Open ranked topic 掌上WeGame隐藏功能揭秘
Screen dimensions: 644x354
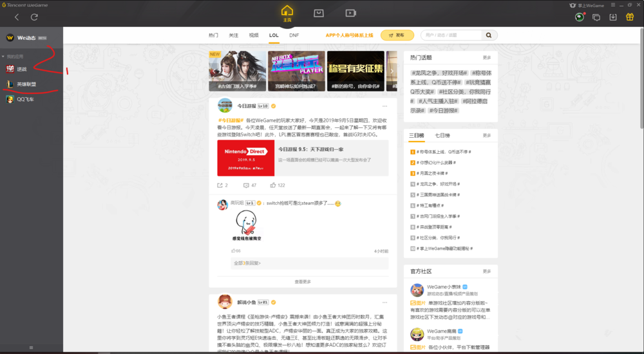click(x=444, y=248)
